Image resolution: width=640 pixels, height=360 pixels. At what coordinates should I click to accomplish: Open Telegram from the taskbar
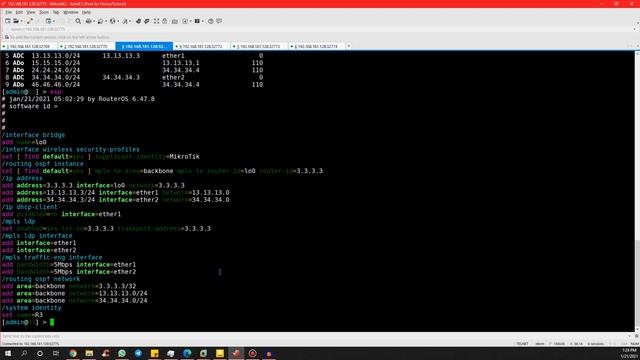(x=138, y=353)
